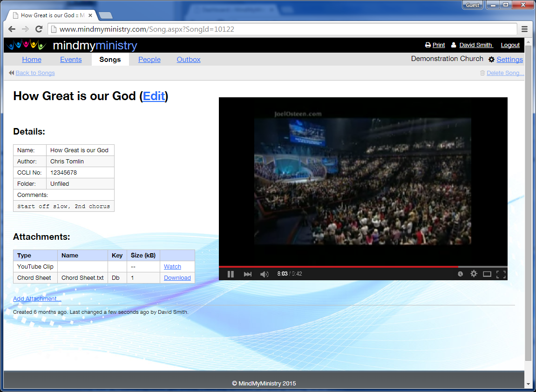
Task: Click the Chord Sheet.txt name cell
Action: coord(82,278)
